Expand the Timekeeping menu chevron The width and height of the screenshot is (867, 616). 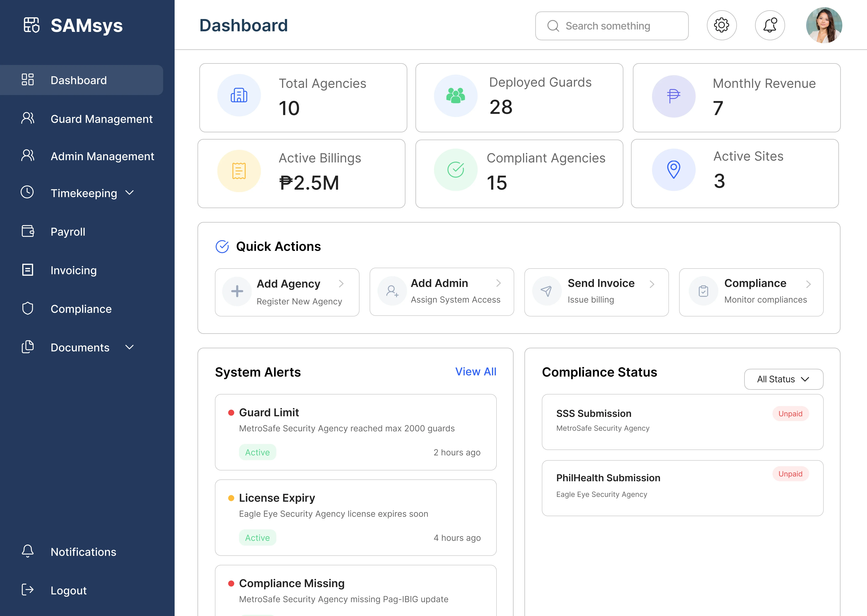129,193
